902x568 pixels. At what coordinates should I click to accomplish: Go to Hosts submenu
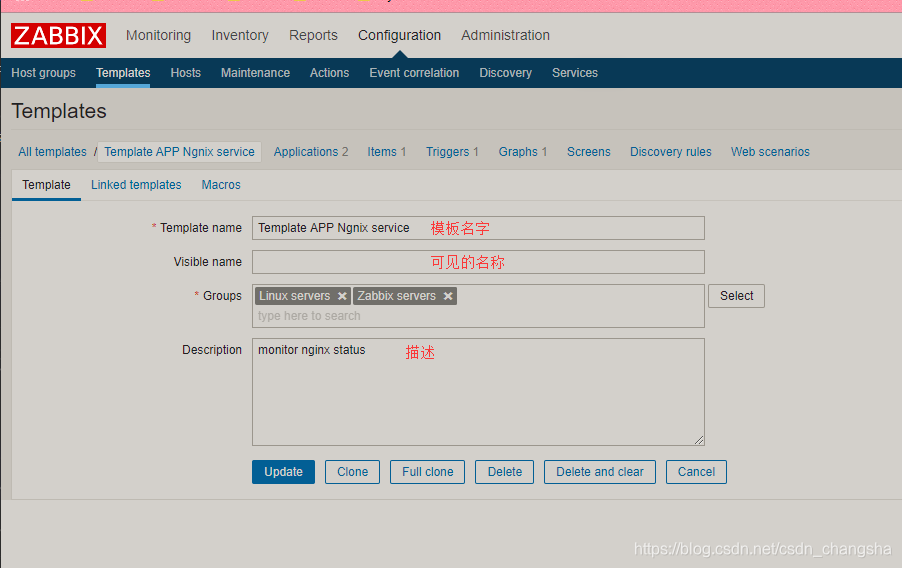point(185,73)
